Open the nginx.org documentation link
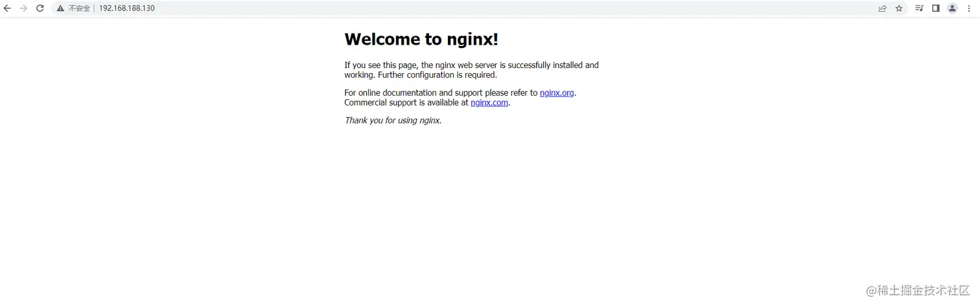Screen dimensions: 980x307 (x=557, y=93)
